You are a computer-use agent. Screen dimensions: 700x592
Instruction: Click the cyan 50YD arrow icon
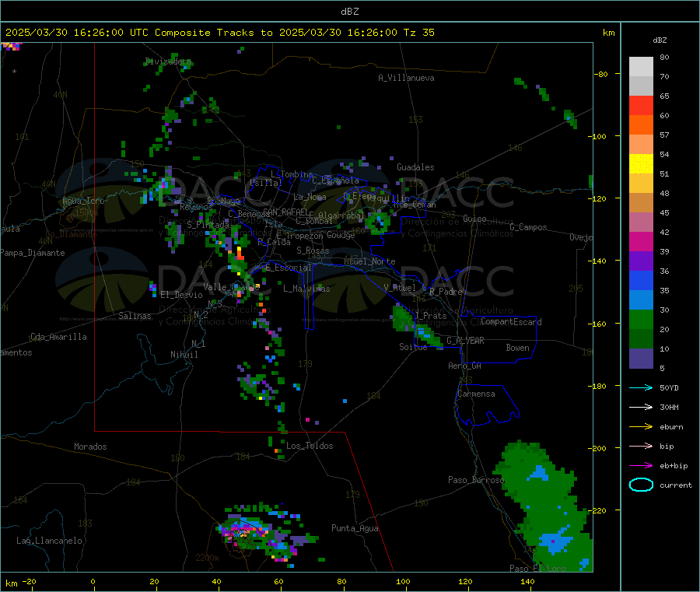(x=641, y=387)
